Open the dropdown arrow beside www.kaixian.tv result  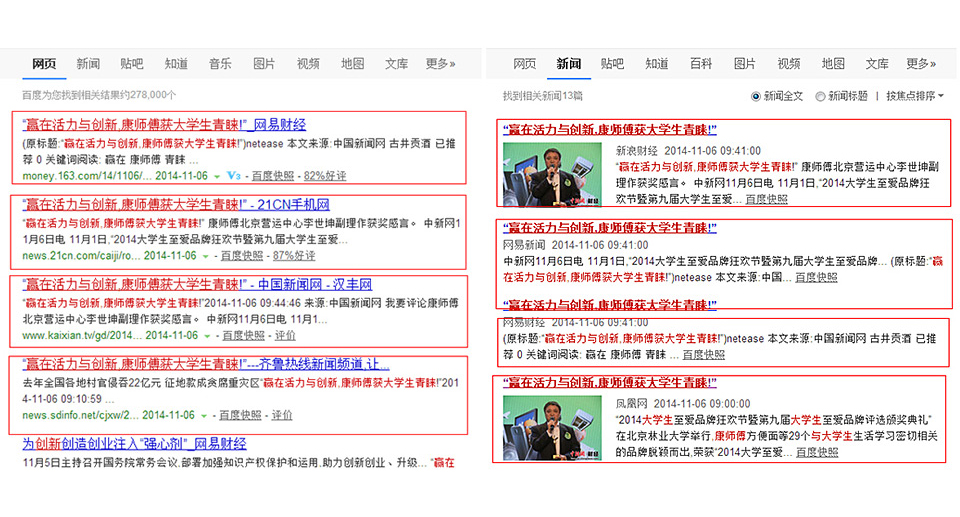pyautogui.click(x=206, y=336)
